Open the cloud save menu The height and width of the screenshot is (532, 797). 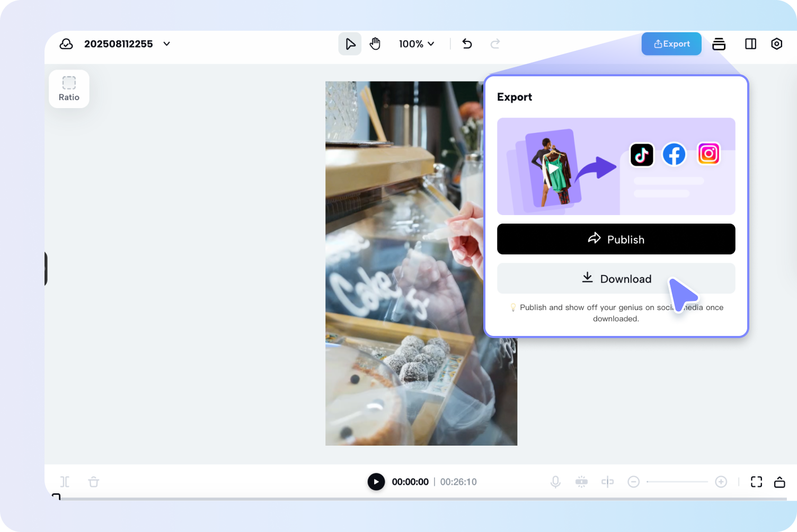66,43
